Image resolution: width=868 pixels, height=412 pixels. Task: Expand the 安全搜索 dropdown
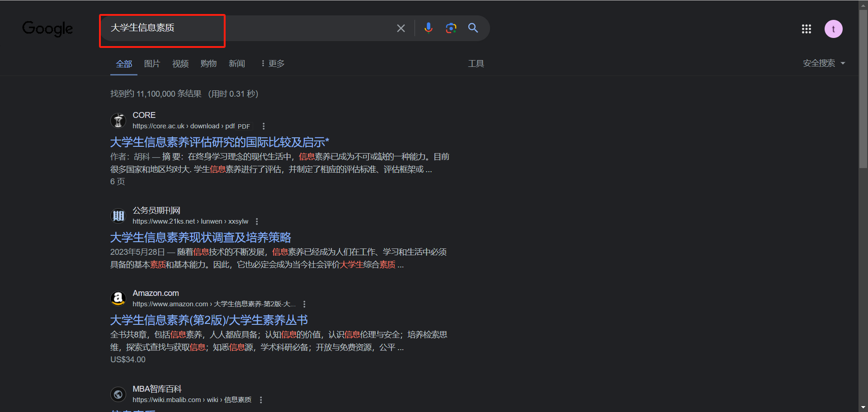click(x=824, y=63)
